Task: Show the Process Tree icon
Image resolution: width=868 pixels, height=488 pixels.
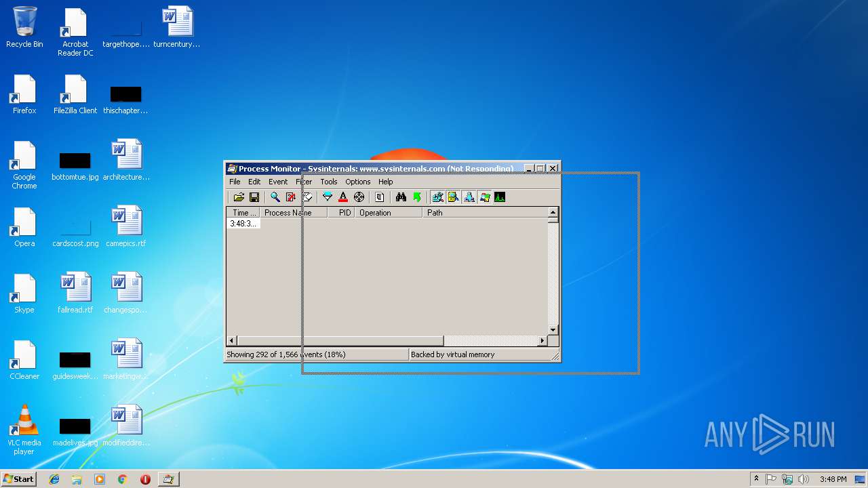Action: click(x=380, y=197)
